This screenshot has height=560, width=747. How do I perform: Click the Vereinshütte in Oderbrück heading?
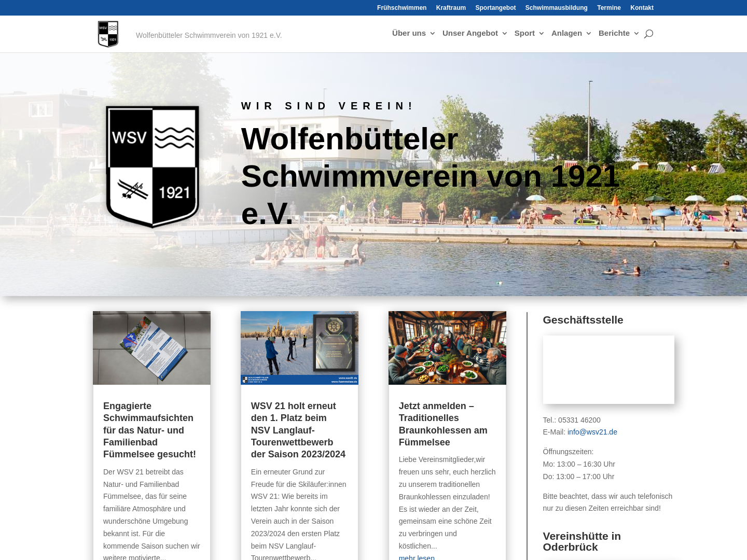point(582,541)
